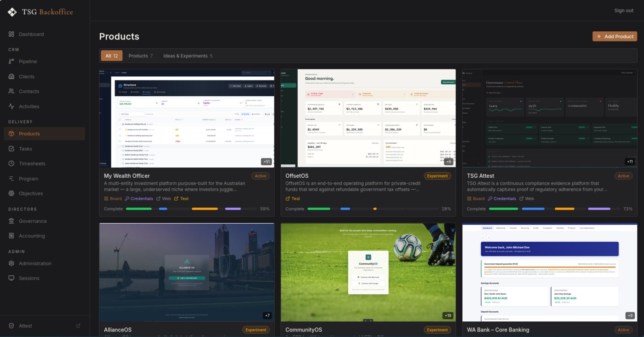644x337 pixels.
Task: Click the CommunityOS product title
Action: 304,330
